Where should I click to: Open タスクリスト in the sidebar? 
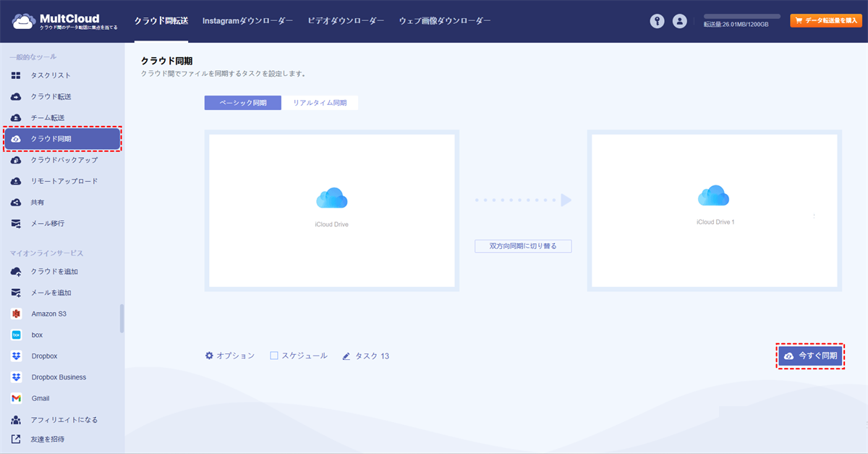click(62, 75)
